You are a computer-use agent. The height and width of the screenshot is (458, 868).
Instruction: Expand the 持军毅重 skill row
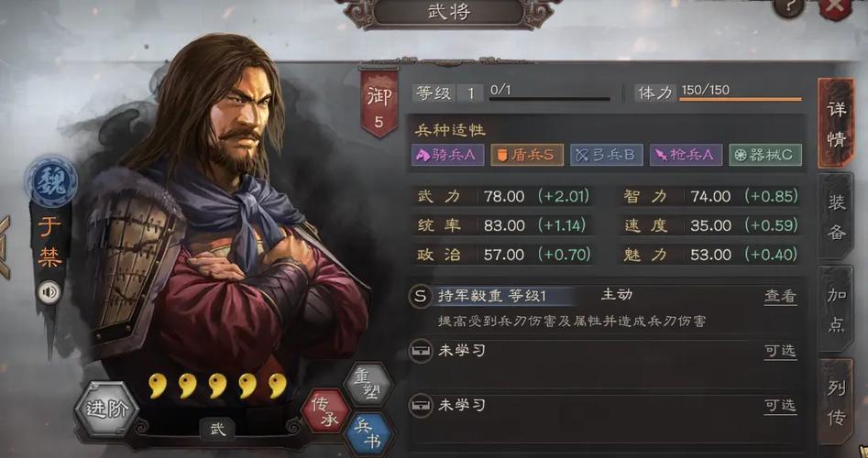[x=603, y=296]
